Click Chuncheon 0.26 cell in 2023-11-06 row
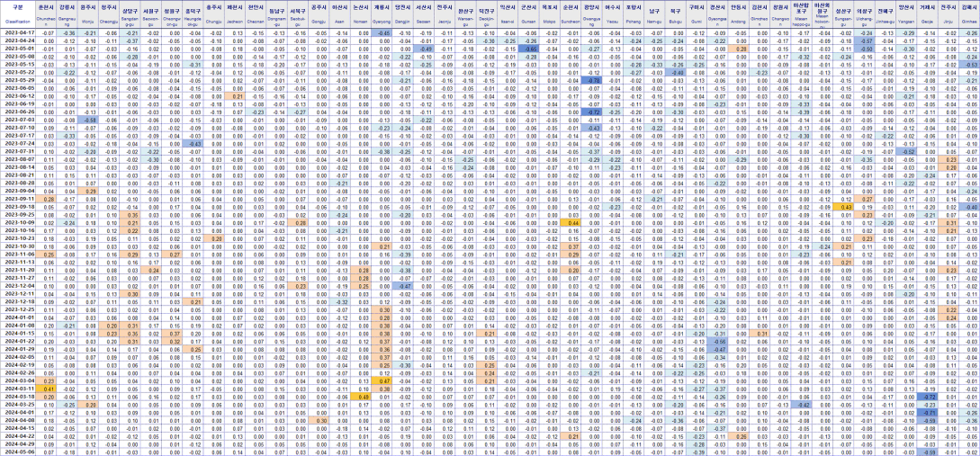Viewport: 980px width, 456px height. (44, 254)
